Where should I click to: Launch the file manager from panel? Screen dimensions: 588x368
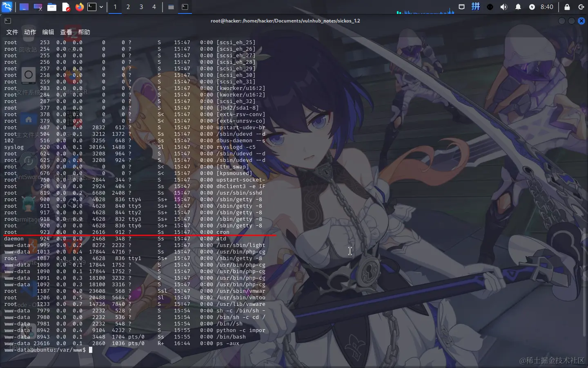(52, 7)
